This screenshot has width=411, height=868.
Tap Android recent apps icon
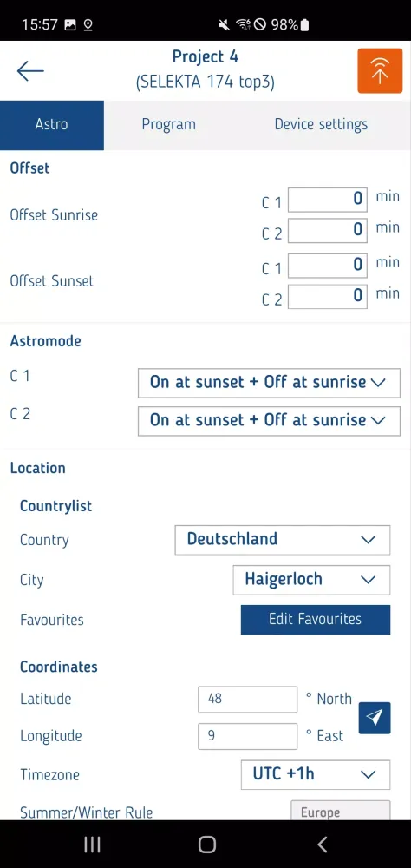coord(92,845)
